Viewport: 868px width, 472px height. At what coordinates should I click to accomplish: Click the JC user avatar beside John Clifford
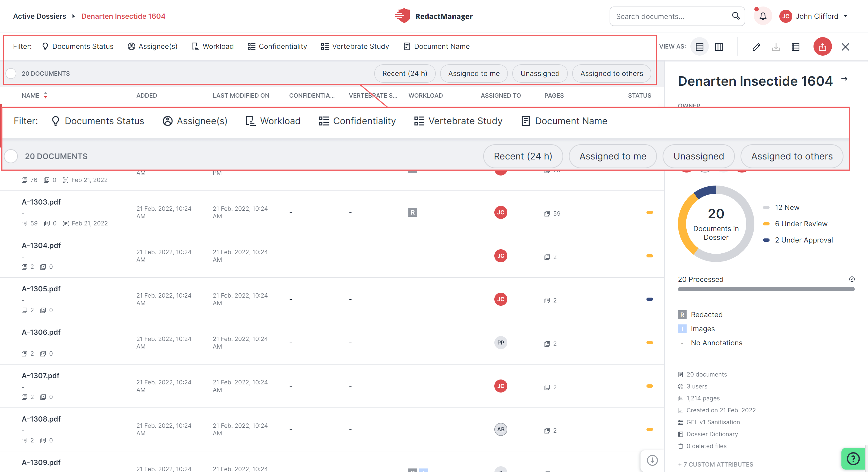(x=786, y=16)
